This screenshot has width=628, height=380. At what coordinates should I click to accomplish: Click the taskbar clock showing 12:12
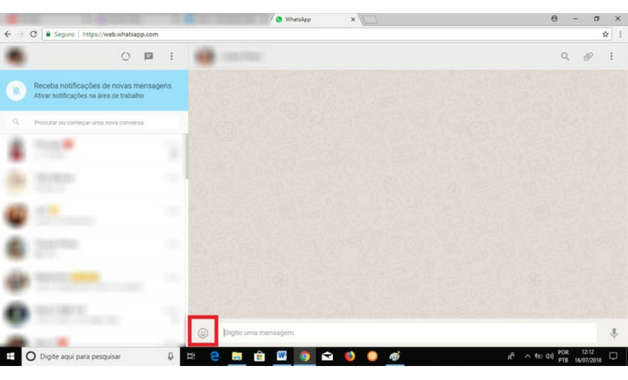coord(588,356)
